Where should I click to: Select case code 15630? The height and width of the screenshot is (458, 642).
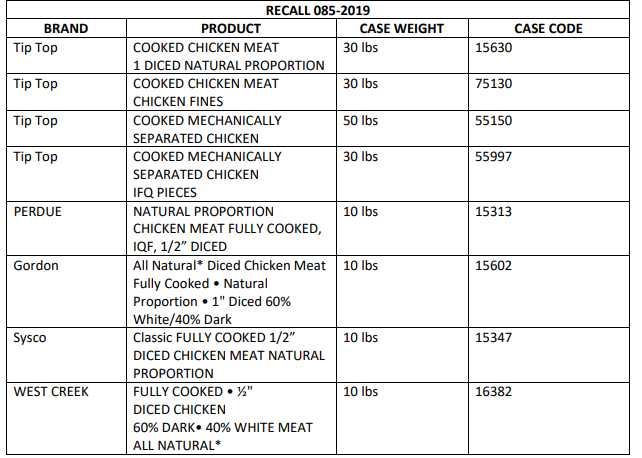(x=497, y=47)
